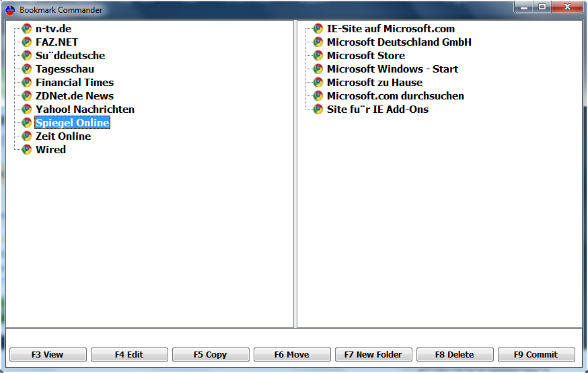Viewport: 588px width, 373px height.
Task: Select Yahoo! Nachrichten in the left pane
Action: pyautogui.click(x=85, y=110)
